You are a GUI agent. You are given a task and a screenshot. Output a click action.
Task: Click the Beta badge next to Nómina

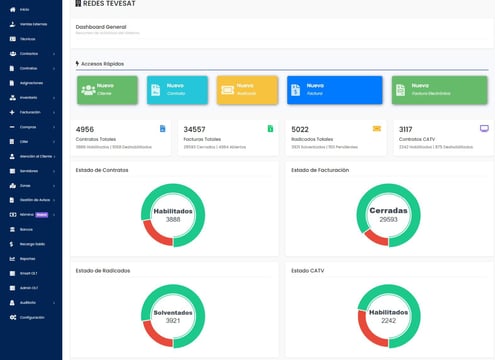click(x=42, y=215)
